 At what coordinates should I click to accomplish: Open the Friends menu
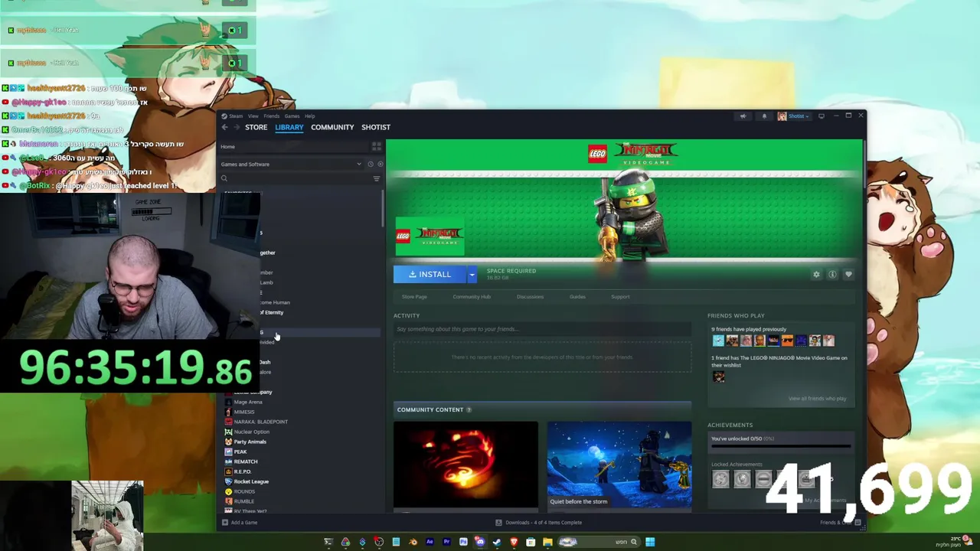tap(272, 116)
